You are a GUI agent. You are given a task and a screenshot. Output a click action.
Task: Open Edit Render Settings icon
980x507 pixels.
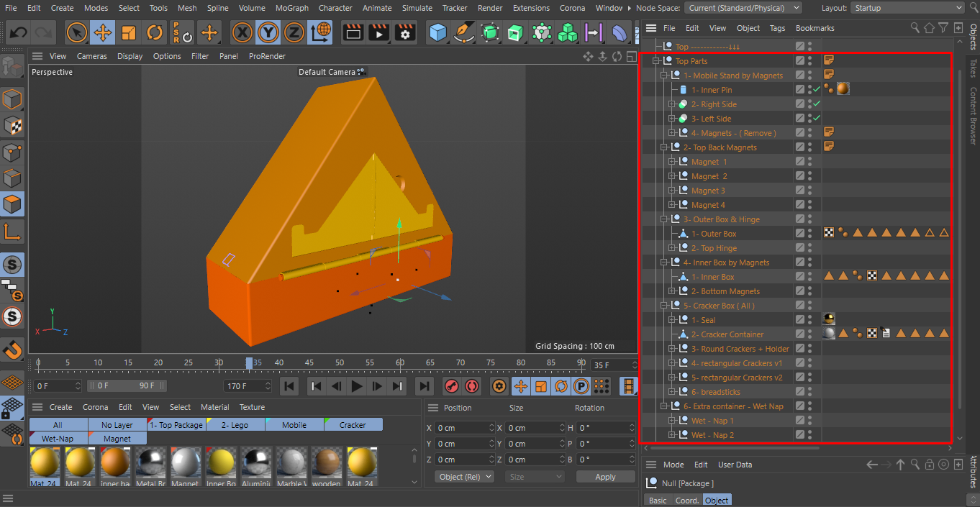click(405, 32)
